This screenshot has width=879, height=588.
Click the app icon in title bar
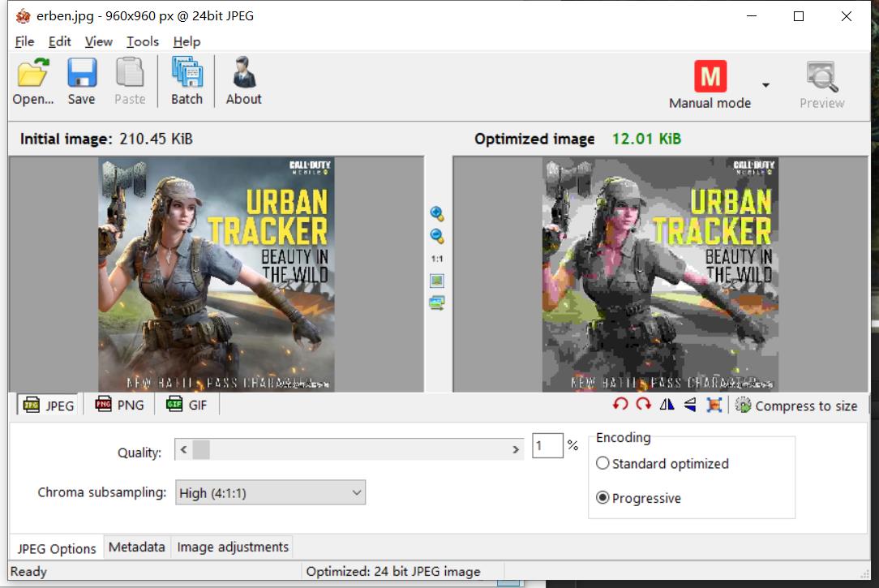(23, 16)
